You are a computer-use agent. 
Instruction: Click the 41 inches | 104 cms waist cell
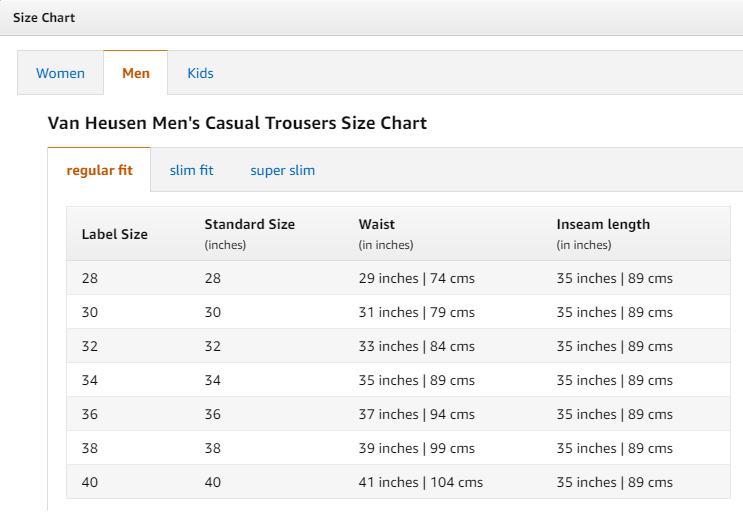(421, 482)
